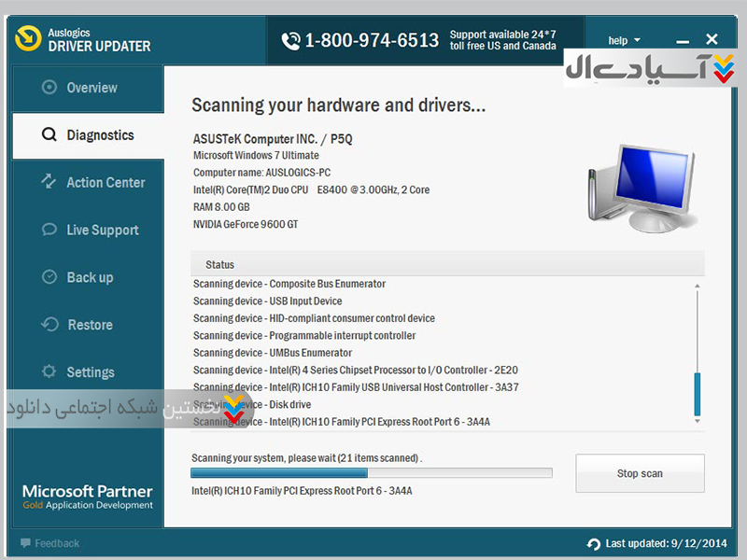Click the Overview sidebar icon
The image size is (747, 560).
pos(49,88)
